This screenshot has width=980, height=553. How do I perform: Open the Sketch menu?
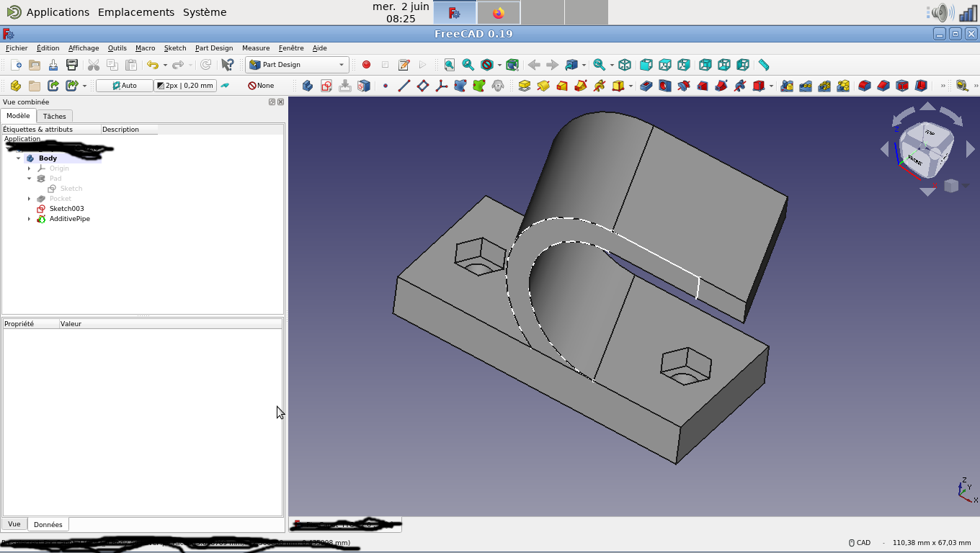[175, 48]
